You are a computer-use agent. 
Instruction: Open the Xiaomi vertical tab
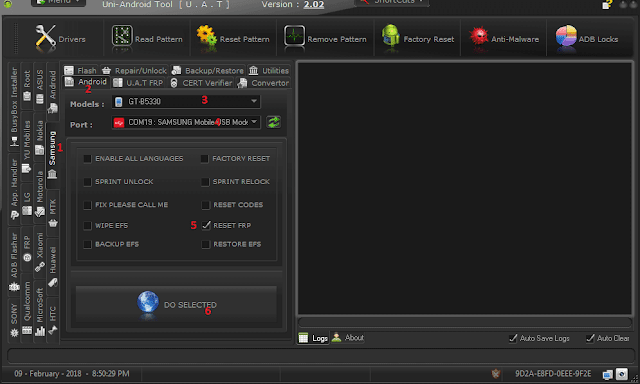40,252
